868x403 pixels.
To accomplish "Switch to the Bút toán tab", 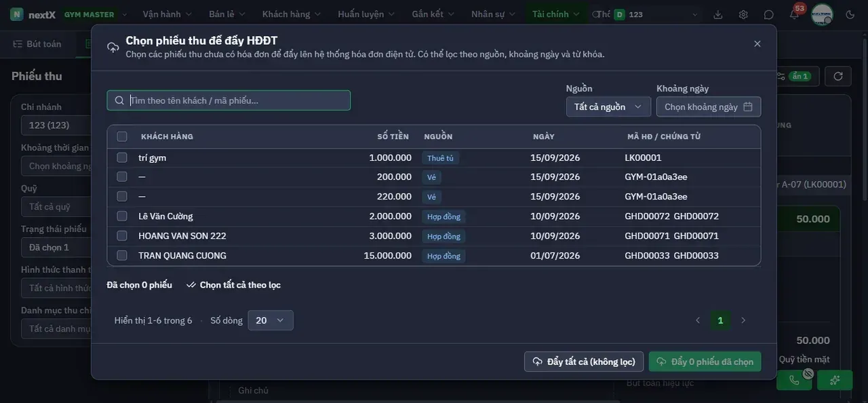I will (x=37, y=44).
